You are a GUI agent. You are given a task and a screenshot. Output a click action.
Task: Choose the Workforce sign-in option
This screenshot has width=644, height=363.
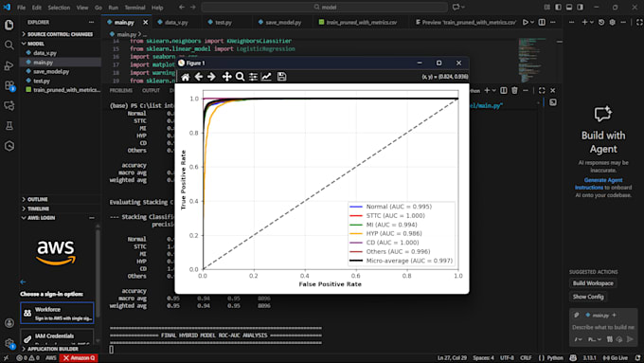click(57, 313)
